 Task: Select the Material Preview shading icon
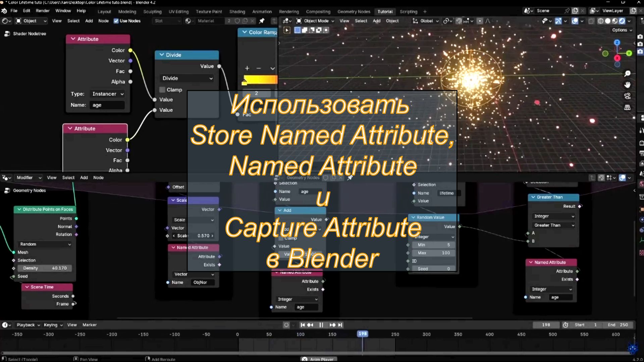coord(615,21)
